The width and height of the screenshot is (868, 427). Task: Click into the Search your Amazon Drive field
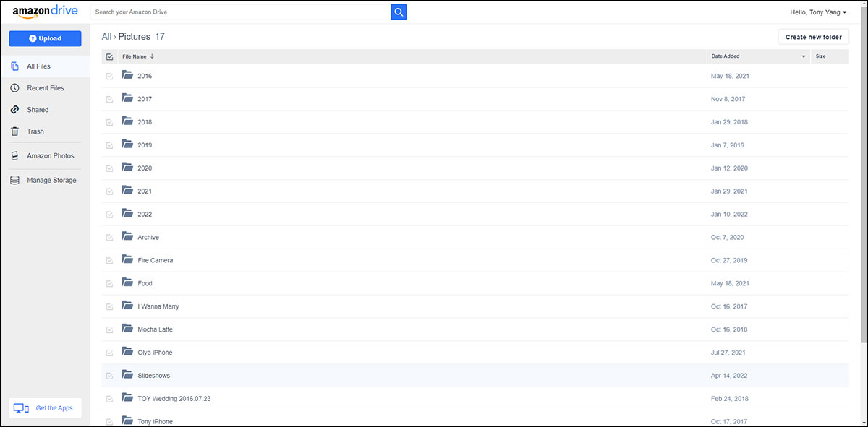pos(241,12)
